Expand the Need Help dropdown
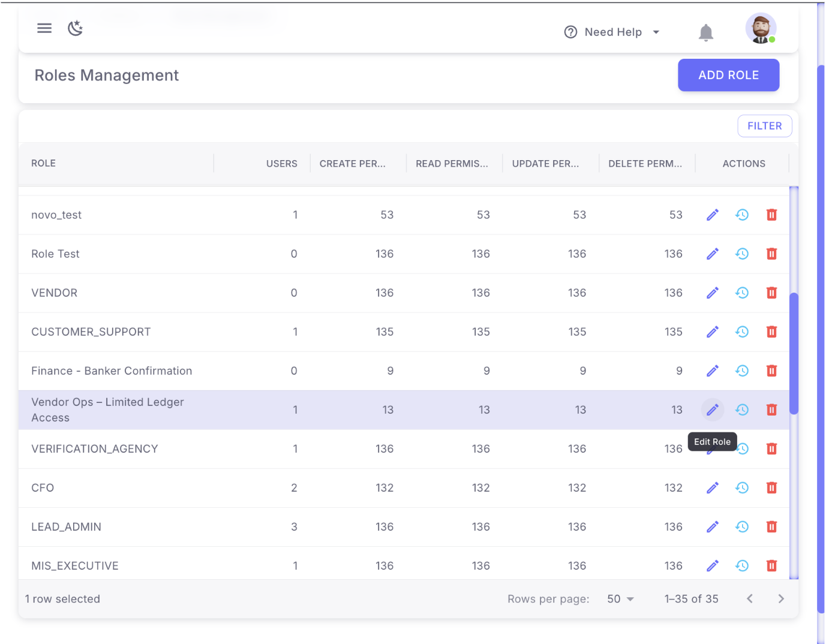This screenshot has width=829, height=644. click(x=612, y=32)
